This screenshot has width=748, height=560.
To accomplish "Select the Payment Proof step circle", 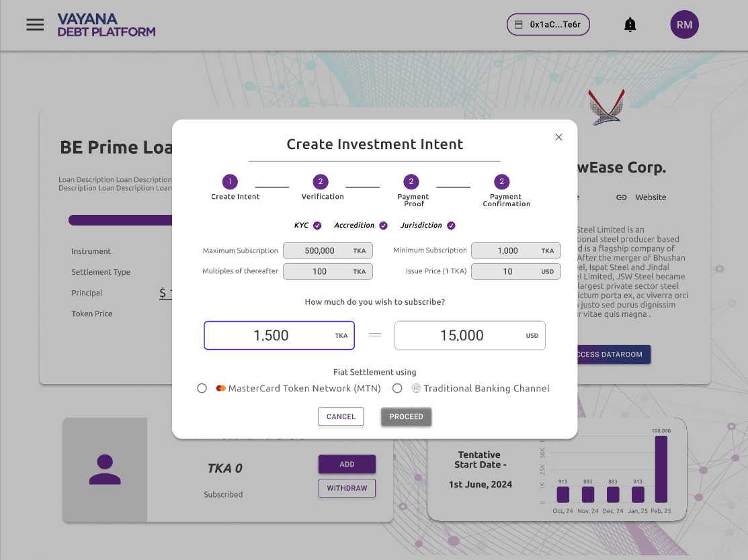I will 411,181.
